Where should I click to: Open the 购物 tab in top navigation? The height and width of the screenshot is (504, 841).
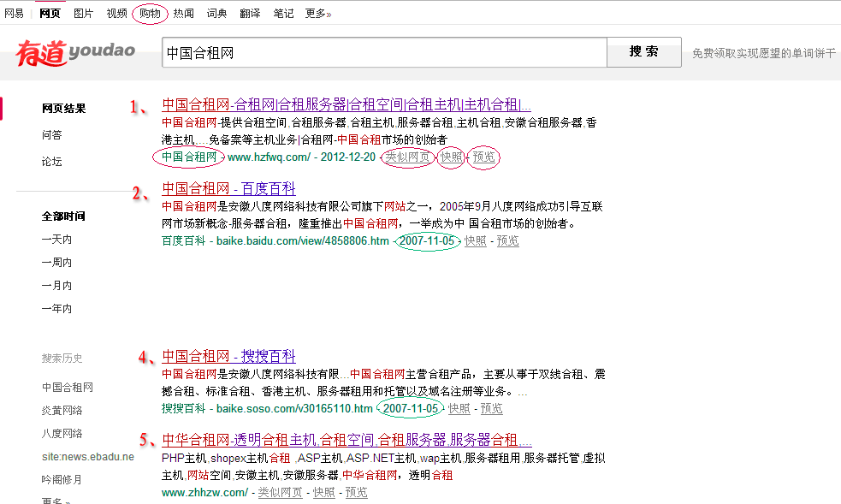(150, 14)
